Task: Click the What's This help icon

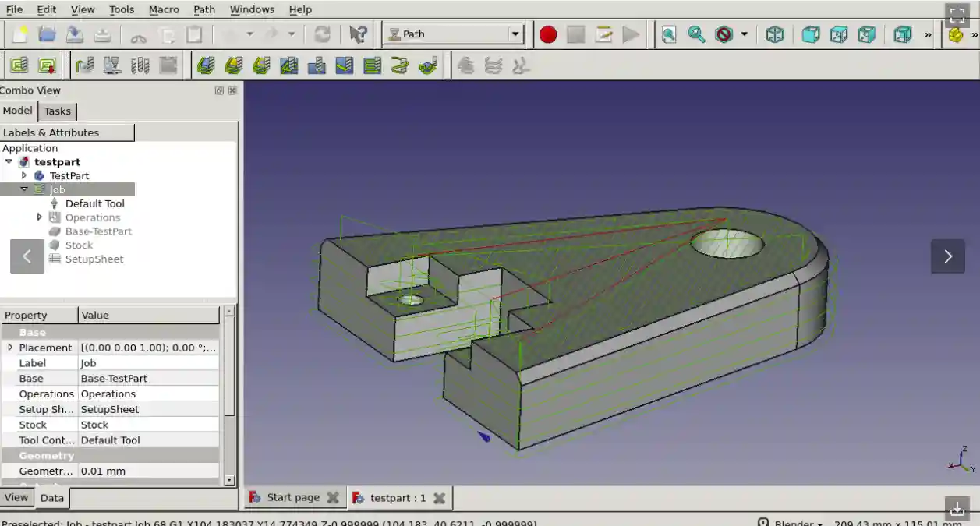Action: (x=358, y=34)
